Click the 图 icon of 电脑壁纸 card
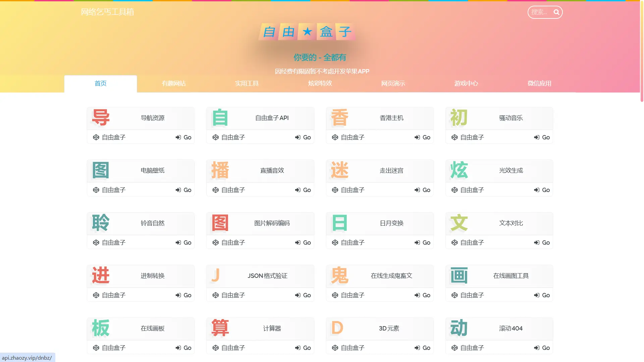The width and height of the screenshot is (644, 362). (101, 170)
